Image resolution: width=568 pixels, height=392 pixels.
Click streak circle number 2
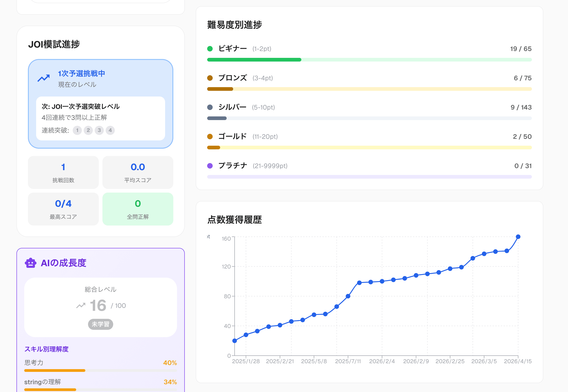click(x=88, y=130)
